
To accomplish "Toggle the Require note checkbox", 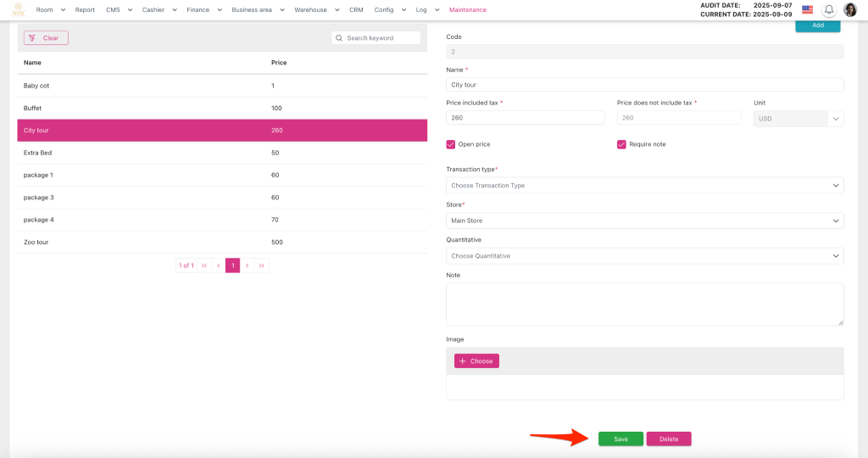I will [621, 144].
